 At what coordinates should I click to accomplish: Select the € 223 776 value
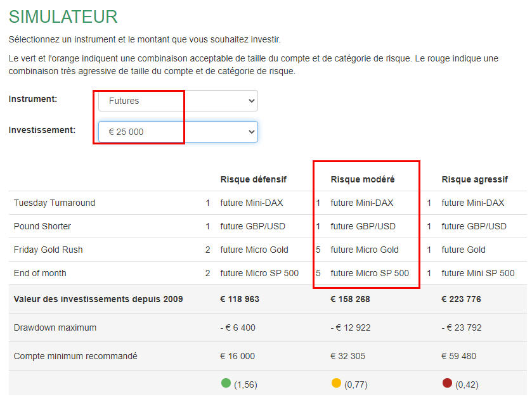(461, 299)
